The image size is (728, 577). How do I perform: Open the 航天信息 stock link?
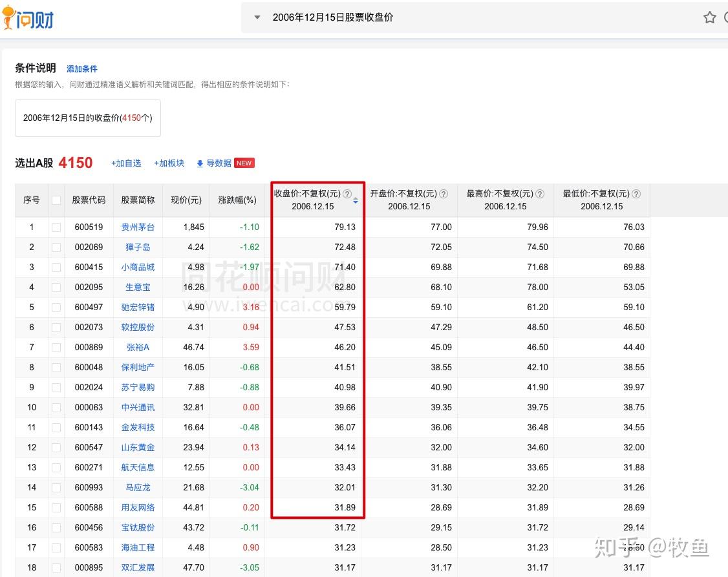(x=138, y=467)
